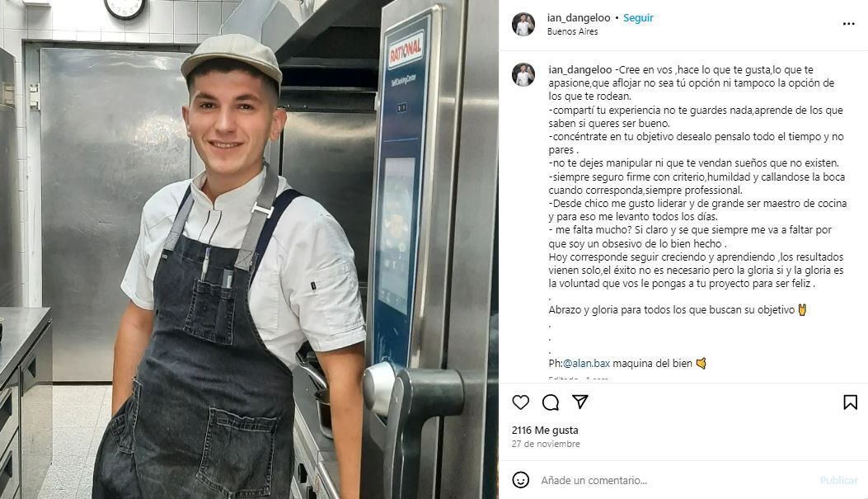Screen dimensions: 868x499
Task: View the 2116 Me gusta likes list
Action: point(545,430)
